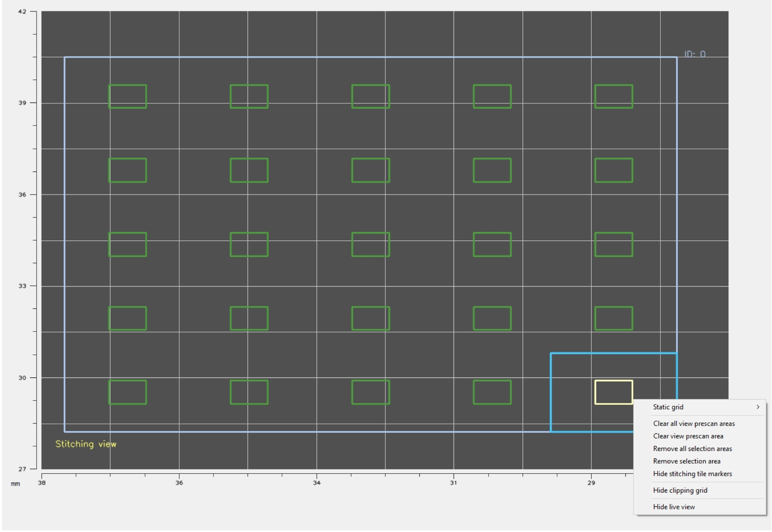The image size is (772, 532).
Task: Select the bottom-left green tile marker
Action: pyautogui.click(x=127, y=392)
